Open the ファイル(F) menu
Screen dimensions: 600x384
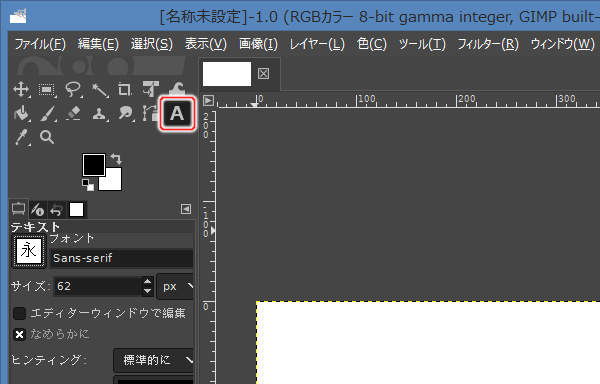pos(40,44)
